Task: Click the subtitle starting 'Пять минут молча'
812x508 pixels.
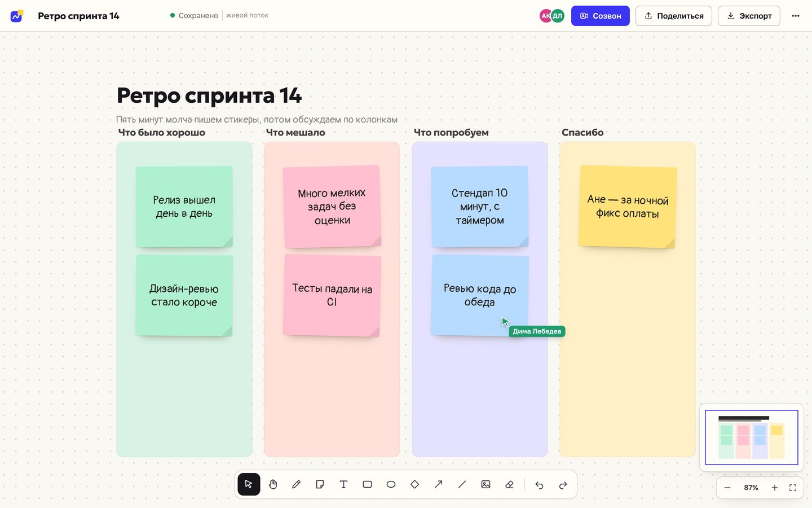Action: (x=257, y=120)
